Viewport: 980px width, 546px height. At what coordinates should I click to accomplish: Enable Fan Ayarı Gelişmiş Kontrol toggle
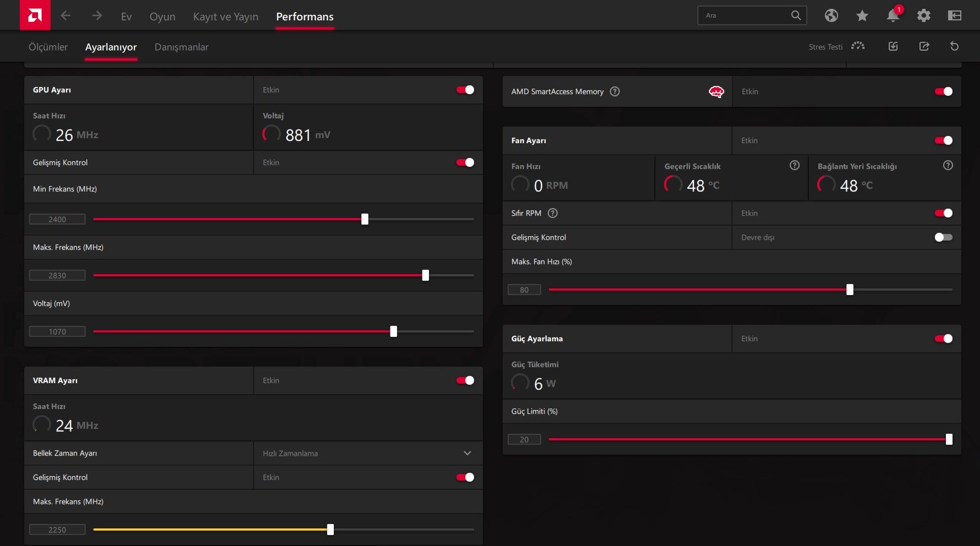coord(943,237)
